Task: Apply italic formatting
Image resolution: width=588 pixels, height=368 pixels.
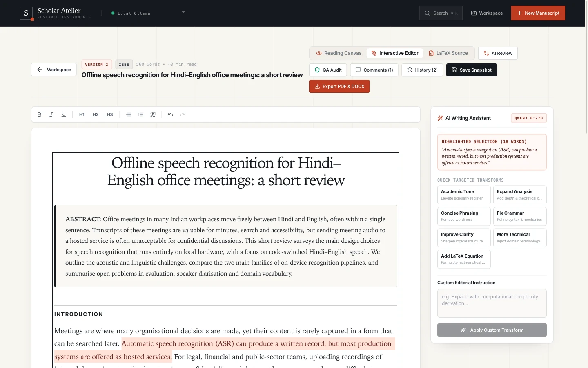Action: (x=51, y=114)
